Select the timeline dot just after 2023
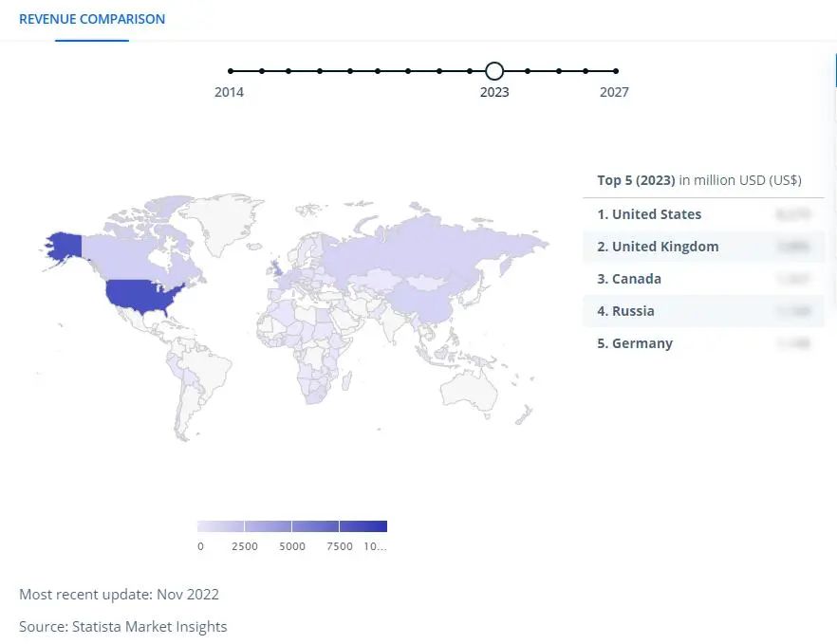This screenshot has width=837, height=644. pos(528,71)
